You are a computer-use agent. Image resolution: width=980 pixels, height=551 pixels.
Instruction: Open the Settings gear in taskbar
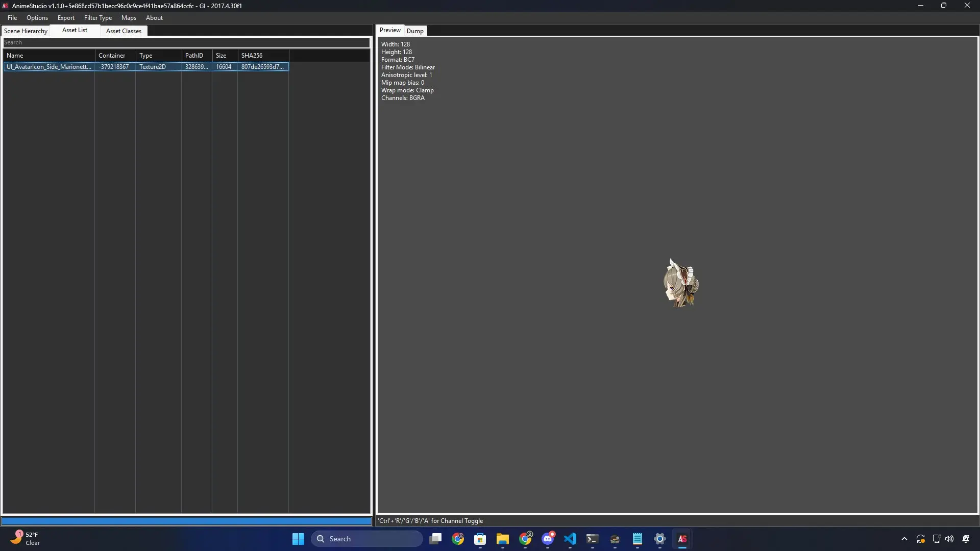click(660, 539)
